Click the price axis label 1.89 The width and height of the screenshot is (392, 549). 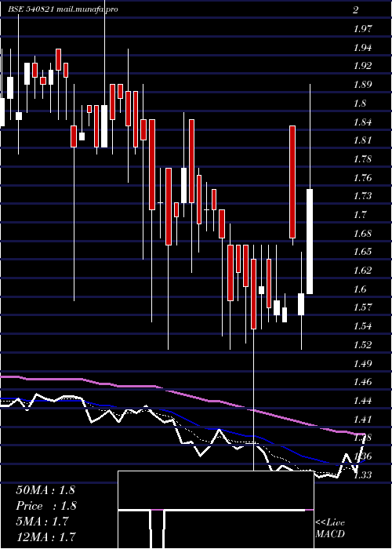click(x=362, y=85)
